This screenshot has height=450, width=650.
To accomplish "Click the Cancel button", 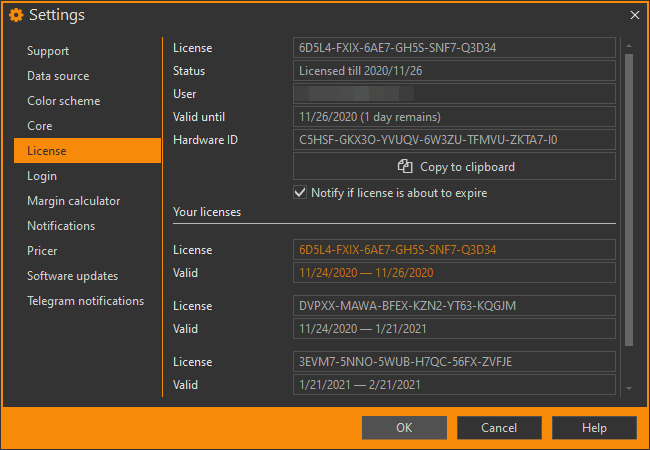I will tap(499, 428).
